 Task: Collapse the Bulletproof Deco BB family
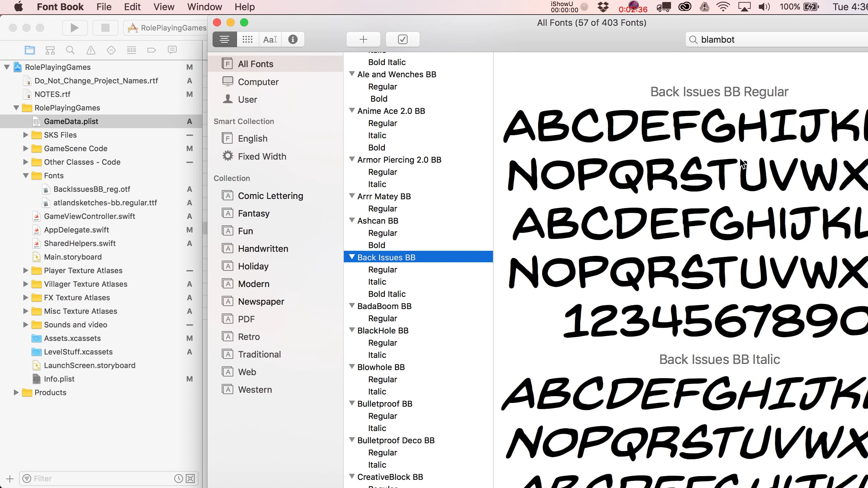[x=352, y=440]
